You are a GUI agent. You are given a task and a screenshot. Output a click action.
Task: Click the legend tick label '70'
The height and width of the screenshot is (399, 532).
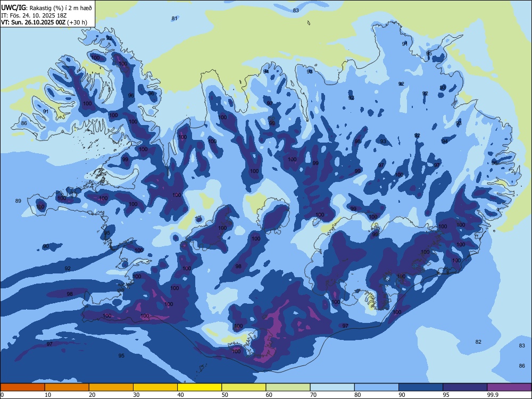coord(313,395)
